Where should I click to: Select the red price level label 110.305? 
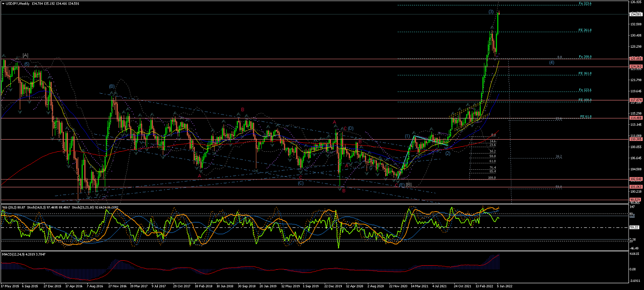[x=635, y=139]
